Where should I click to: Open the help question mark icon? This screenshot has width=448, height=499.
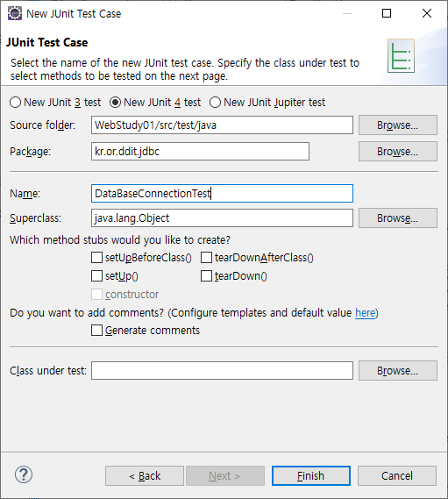click(x=24, y=474)
